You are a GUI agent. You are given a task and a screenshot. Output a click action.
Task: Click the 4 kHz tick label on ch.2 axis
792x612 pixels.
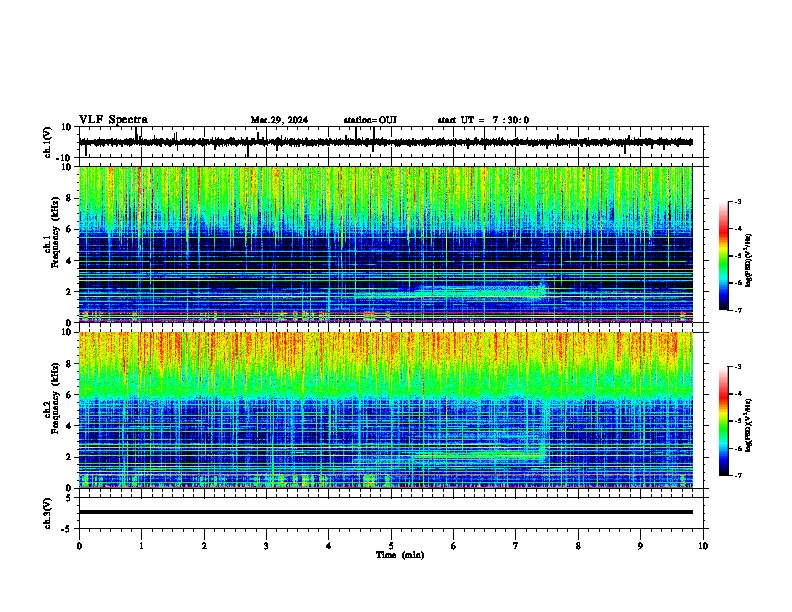tap(70, 426)
